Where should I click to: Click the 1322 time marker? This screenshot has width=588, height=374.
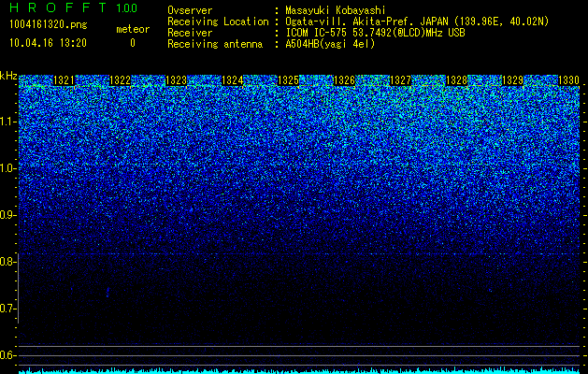point(120,80)
